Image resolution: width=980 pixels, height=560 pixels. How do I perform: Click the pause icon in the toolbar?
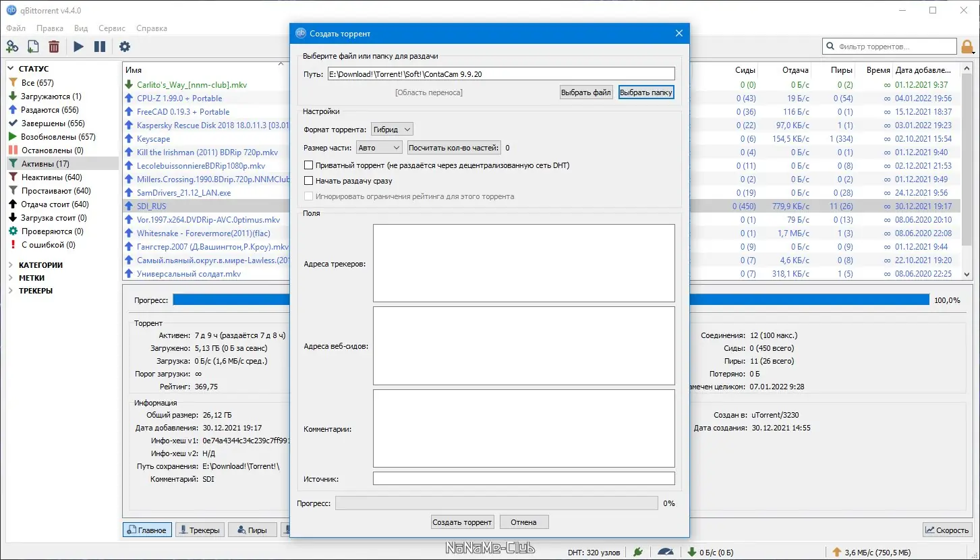(x=100, y=47)
